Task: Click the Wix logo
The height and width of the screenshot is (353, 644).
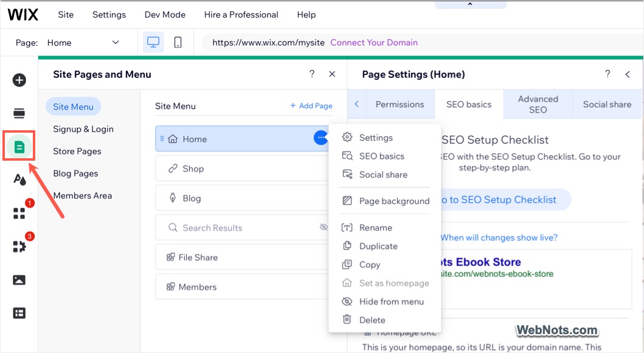Action: [23, 15]
